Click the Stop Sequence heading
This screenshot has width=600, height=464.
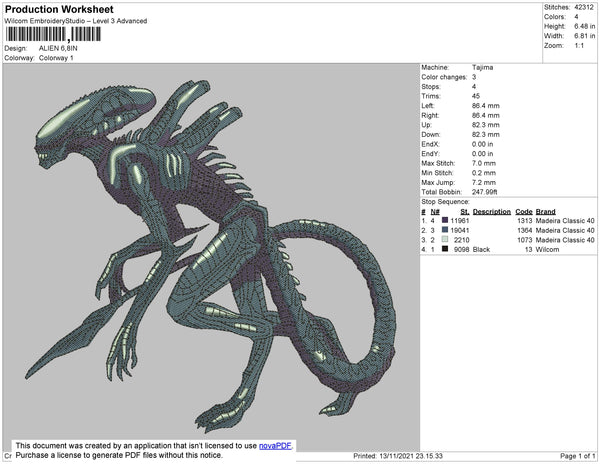click(445, 202)
